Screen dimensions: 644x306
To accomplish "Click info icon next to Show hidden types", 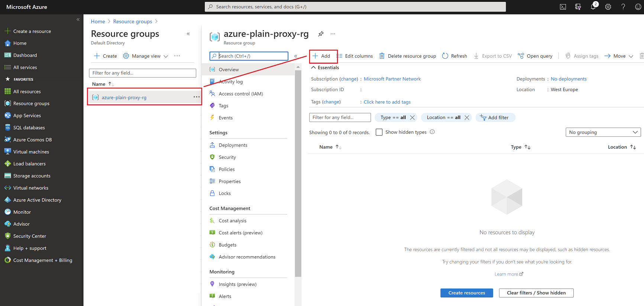I will tap(432, 132).
